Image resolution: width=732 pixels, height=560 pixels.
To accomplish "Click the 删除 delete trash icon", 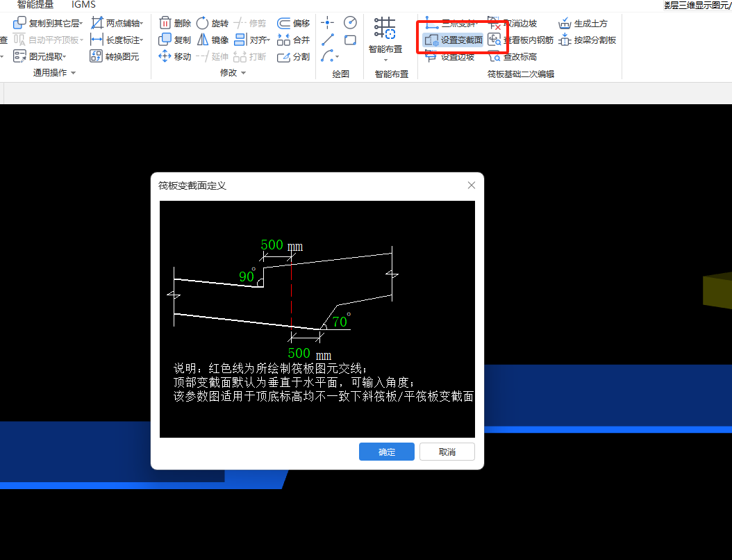I will [165, 23].
